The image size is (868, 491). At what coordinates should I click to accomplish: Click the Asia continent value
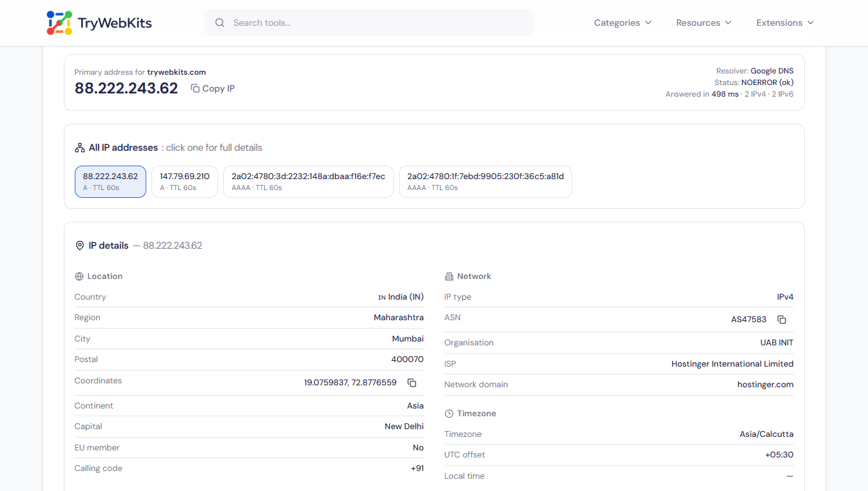pyautogui.click(x=416, y=406)
